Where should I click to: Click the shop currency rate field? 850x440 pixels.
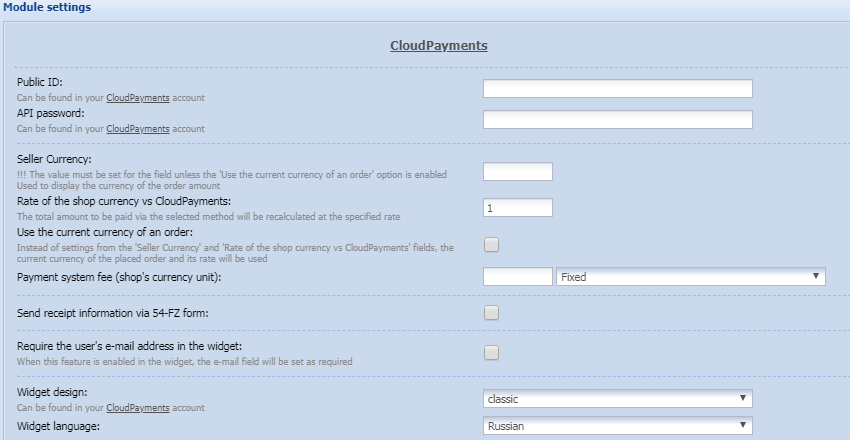[x=518, y=208]
